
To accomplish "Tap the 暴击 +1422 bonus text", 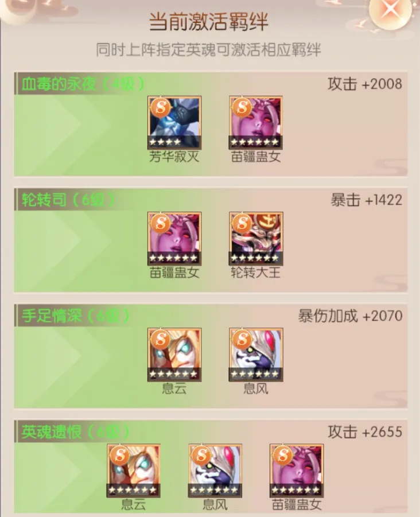I will coord(367,200).
